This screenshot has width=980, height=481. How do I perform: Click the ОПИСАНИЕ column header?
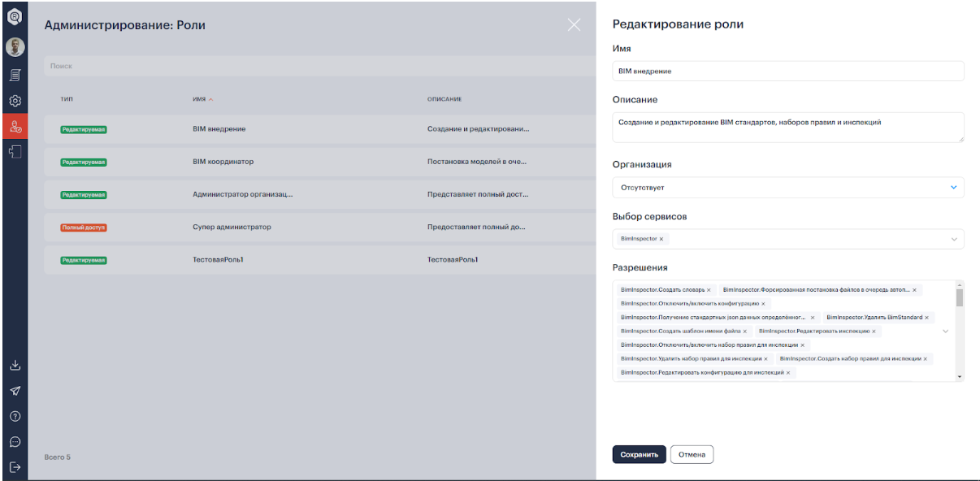pyautogui.click(x=444, y=99)
